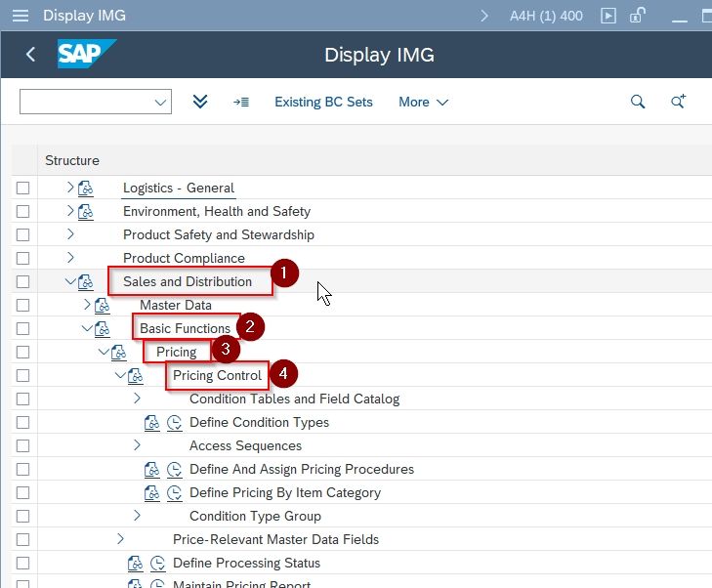The width and height of the screenshot is (712, 588).
Task: Tick the checkbox for Pricing Control row
Action: click(22, 375)
